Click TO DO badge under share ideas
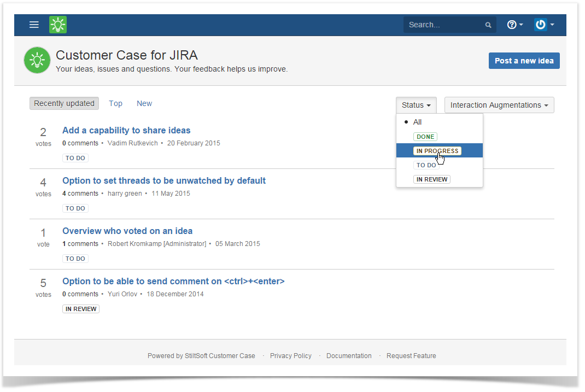Image resolution: width=585 pixels, height=392 pixels. [75, 158]
